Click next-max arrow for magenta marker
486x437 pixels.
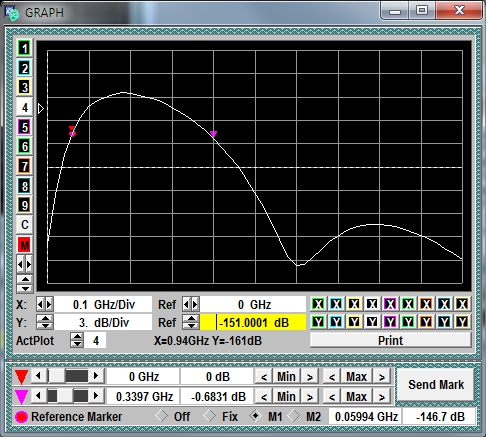pyautogui.click(x=382, y=397)
